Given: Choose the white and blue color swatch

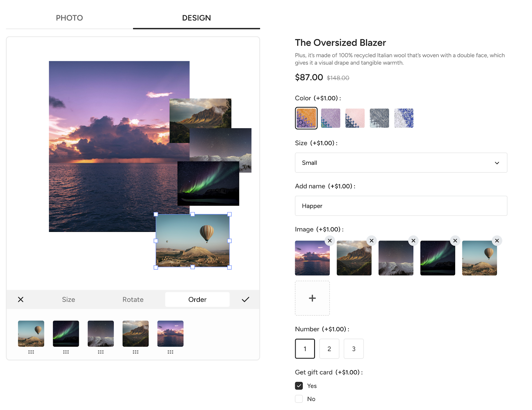Looking at the screenshot, I should click(404, 118).
